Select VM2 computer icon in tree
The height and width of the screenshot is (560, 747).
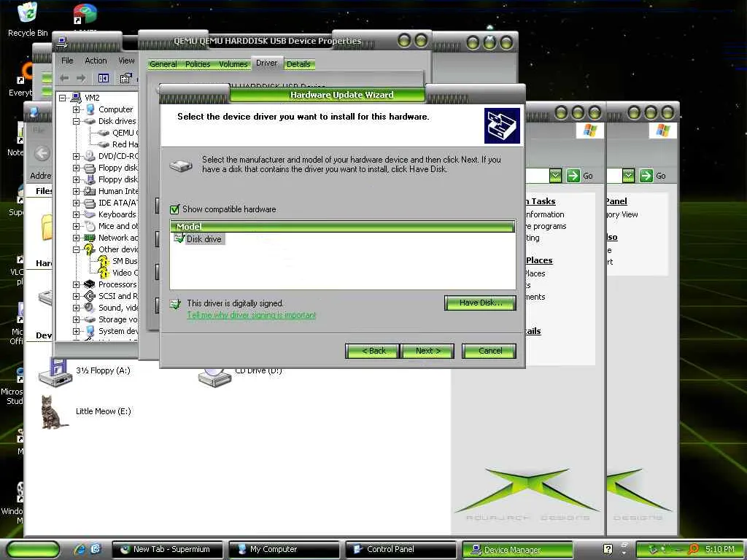pyautogui.click(x=76, y=98)
